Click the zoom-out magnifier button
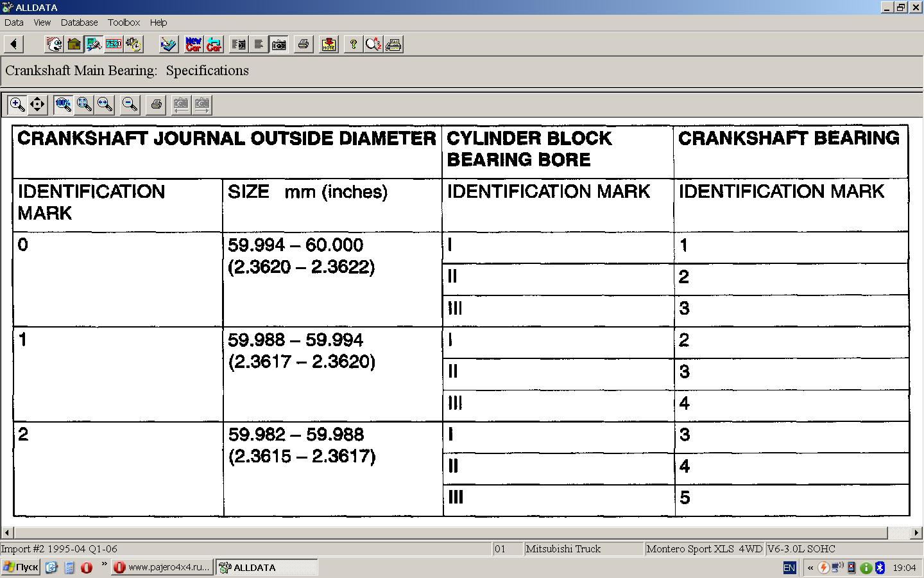Screen dimensions: 924x578 (130, 104)
